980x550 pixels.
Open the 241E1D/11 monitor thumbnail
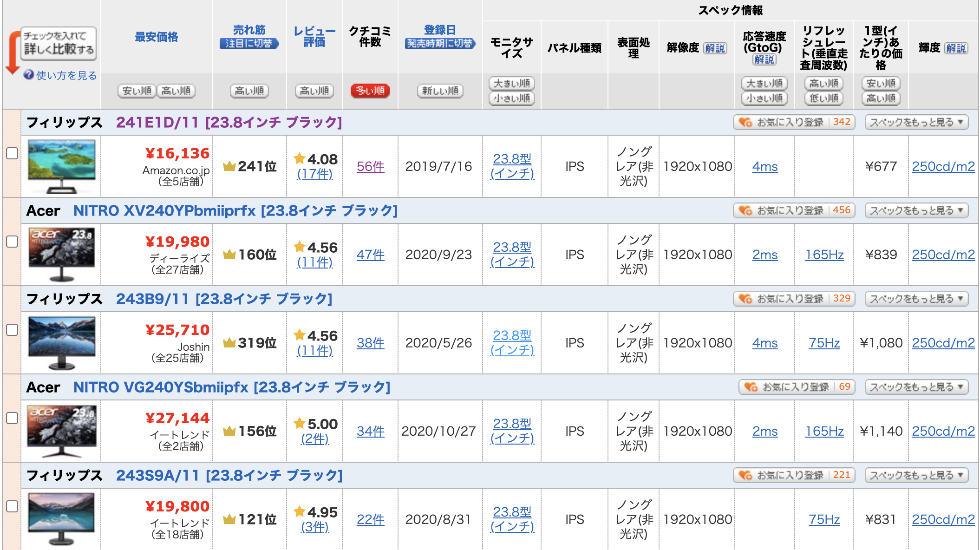62,166
